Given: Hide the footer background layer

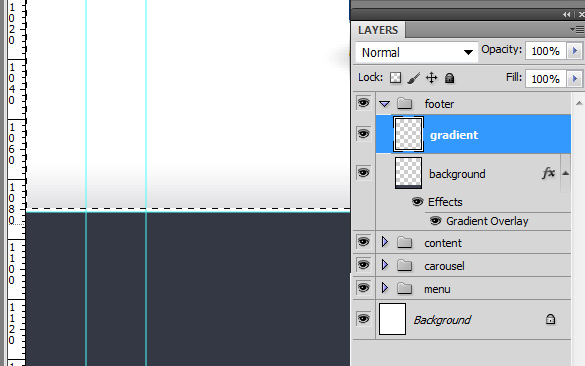Looking at the screenshot, I should (x=363, y=172).
